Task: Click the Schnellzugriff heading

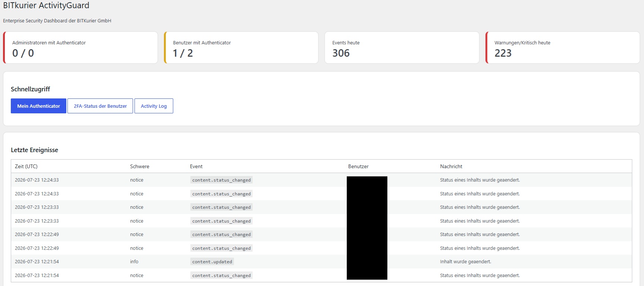Action: click(x=30, y=89)
